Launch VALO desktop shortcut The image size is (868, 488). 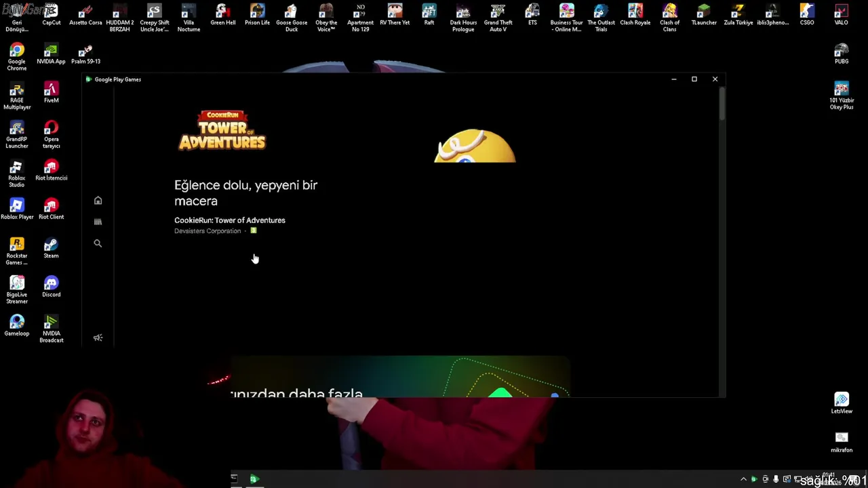tap(841, 15)
